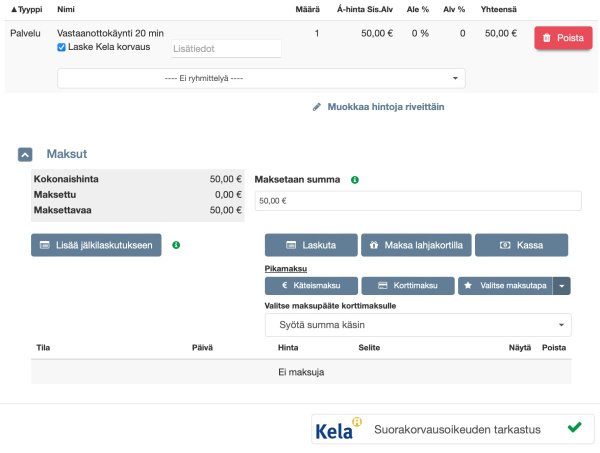
Task: Click the pencil icon for Muokkaa hintoja
Action: click(317, 105)
